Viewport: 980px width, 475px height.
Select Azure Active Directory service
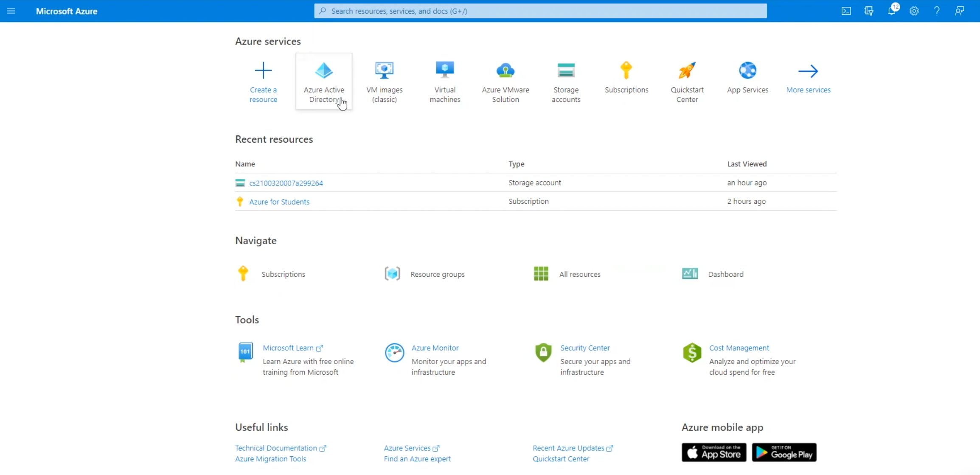pyautogui.click(x=324, y=81)
